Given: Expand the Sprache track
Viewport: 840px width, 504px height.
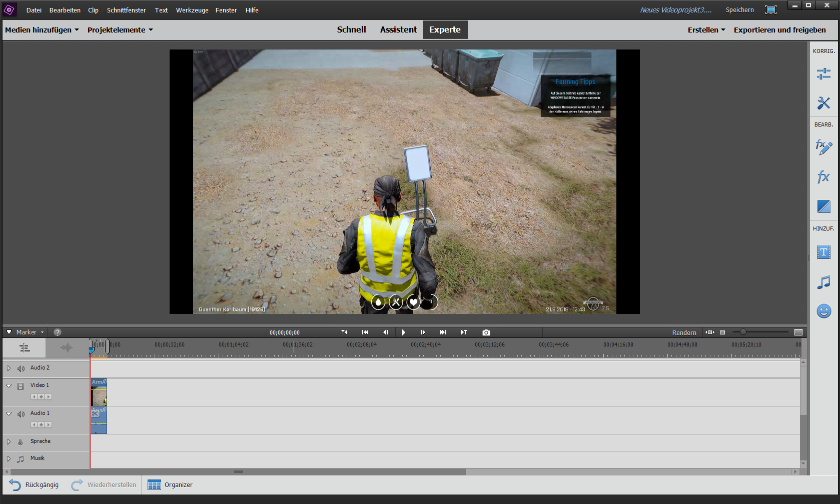Looking at the screenshot, I should 9,441.
